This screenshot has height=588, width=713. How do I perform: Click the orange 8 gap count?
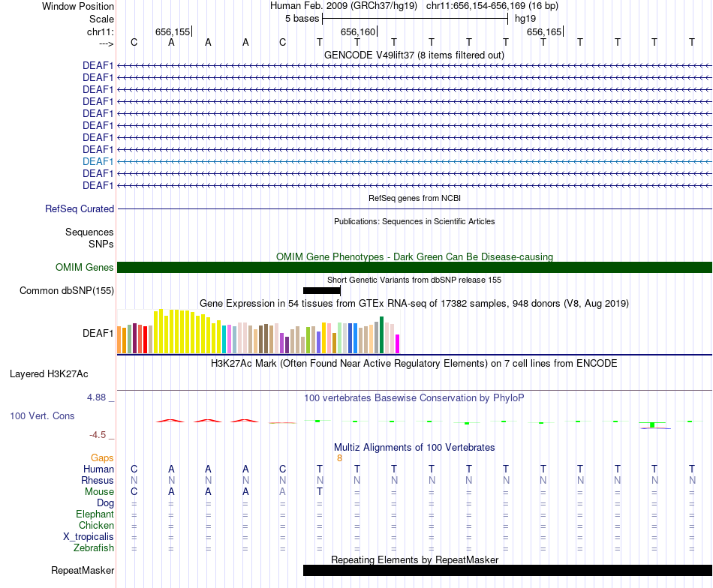[x=339, y=458]
